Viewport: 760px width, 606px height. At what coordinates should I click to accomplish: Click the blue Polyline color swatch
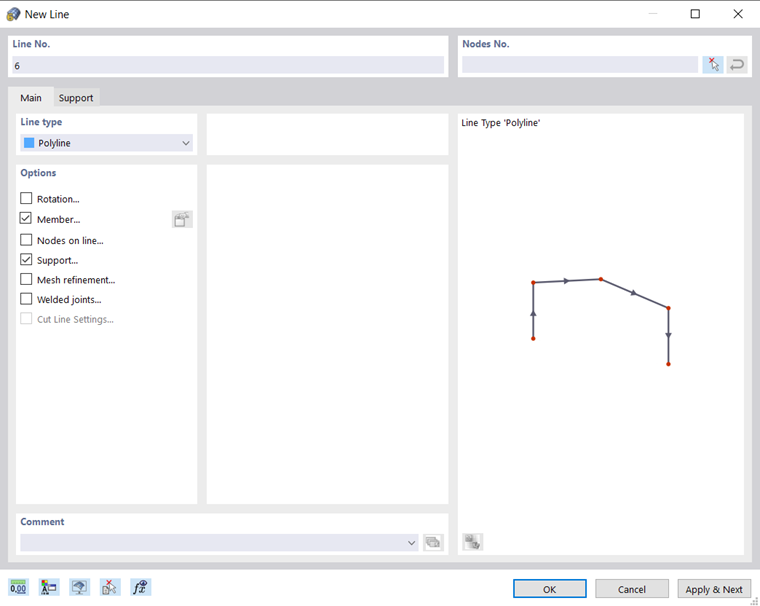click(29, 143)
